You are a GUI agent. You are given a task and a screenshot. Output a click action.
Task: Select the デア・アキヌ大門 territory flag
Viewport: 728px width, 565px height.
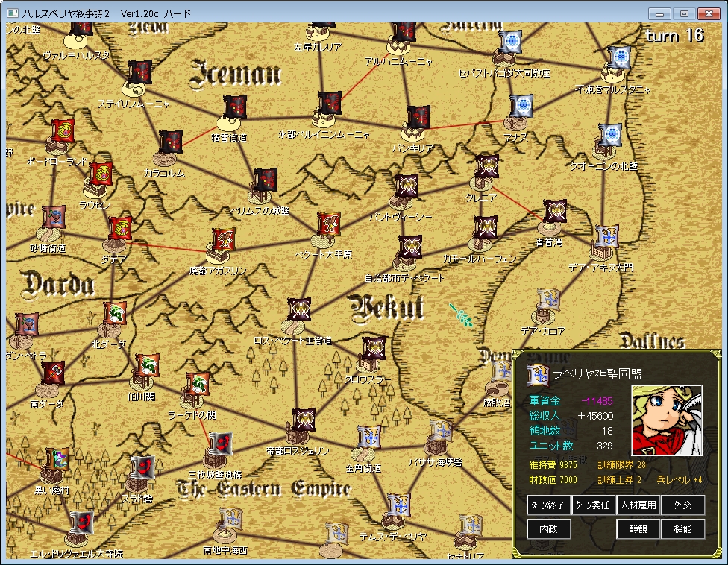coord(607,236)
